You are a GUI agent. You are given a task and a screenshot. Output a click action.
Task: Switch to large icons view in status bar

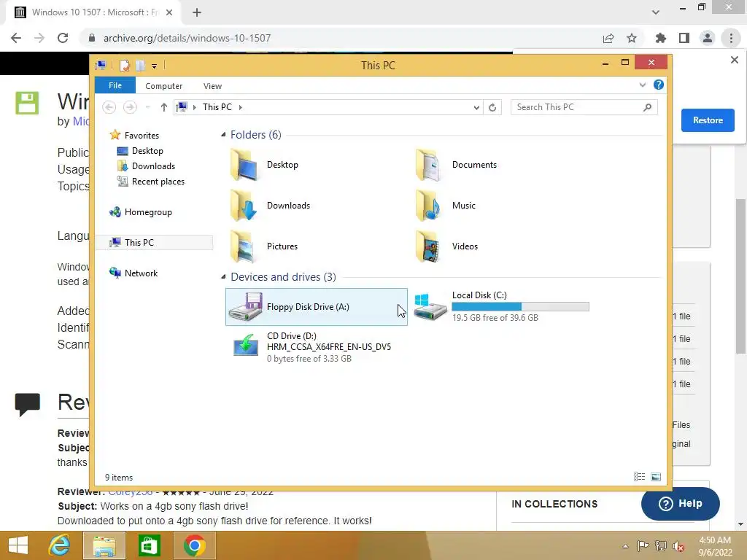[656, 477]
